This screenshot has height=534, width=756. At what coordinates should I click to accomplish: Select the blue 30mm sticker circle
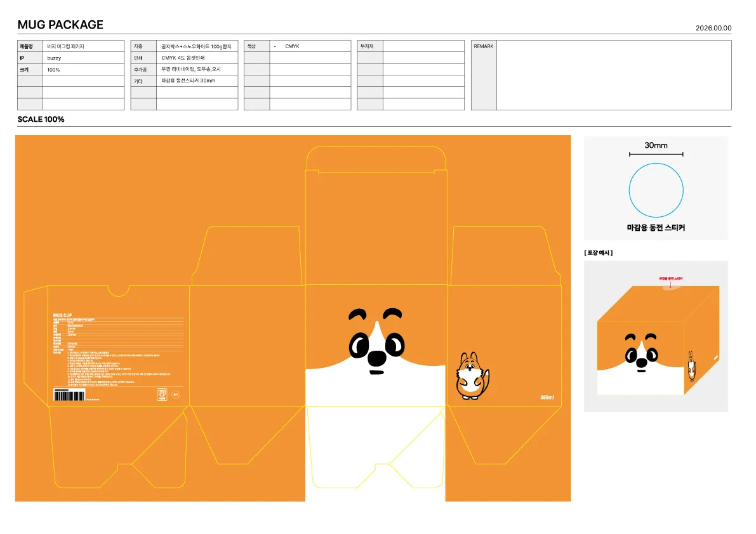[656, 190]
